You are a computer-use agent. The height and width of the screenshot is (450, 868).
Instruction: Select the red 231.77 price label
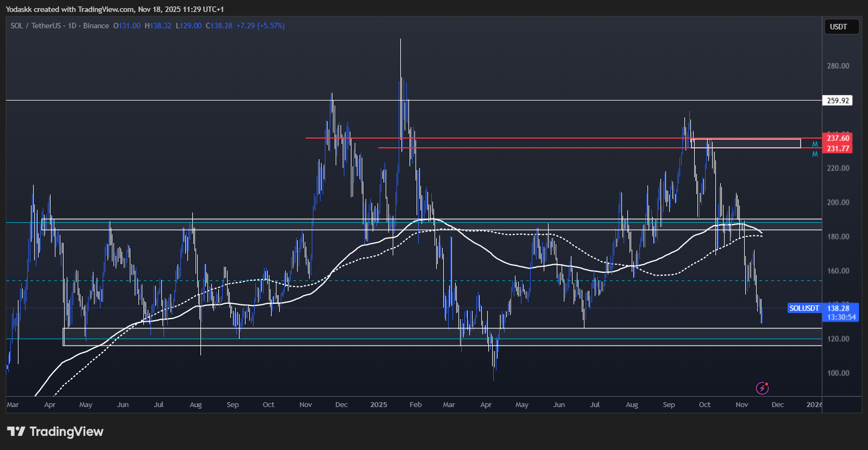(838, 148)
